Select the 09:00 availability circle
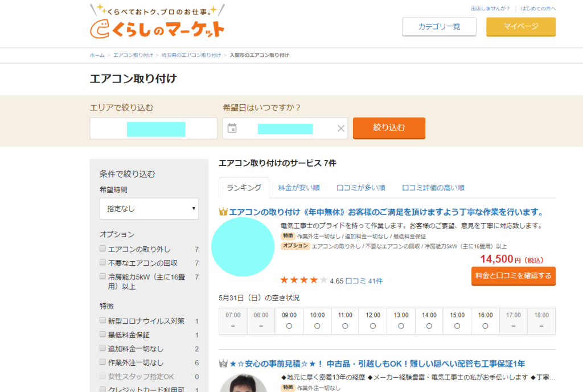583x392 pixels. (289, 326)
